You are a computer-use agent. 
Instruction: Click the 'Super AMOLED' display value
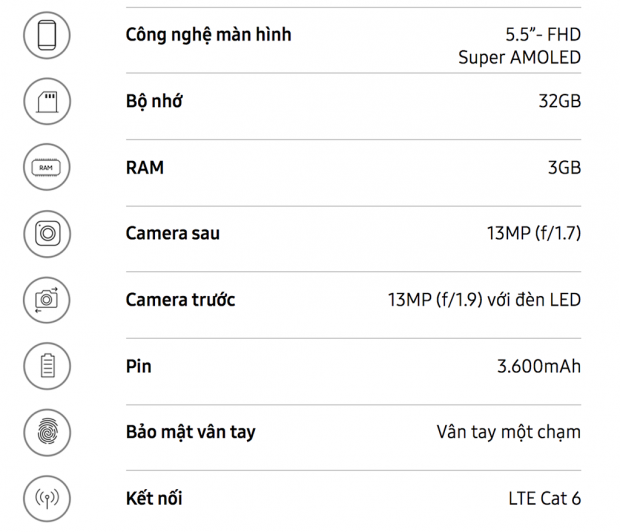[x=519, y=58]
